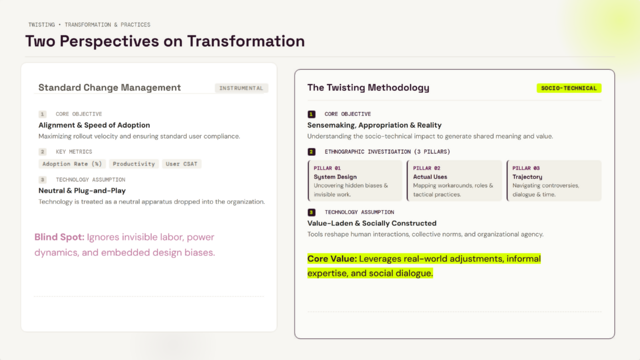
Task: Select the Adoption Rate (%) metric chip
Action: tap(72, 164)
